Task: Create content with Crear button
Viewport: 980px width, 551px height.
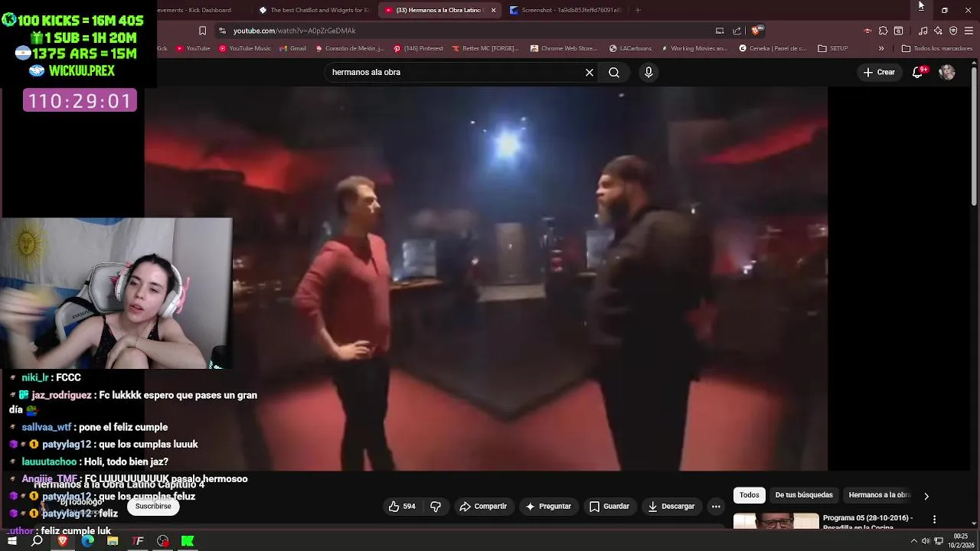Action: click(x=879, y=72)
